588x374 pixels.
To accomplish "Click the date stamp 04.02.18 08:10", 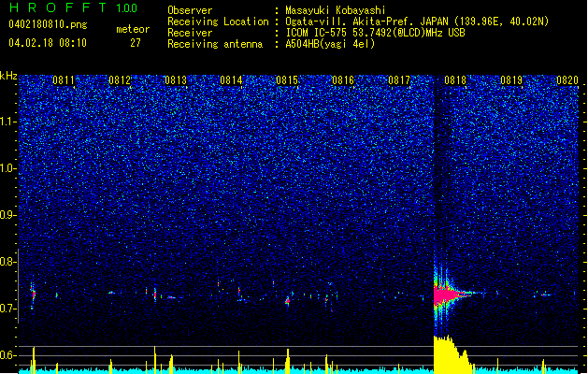I will tap(48, 43).
